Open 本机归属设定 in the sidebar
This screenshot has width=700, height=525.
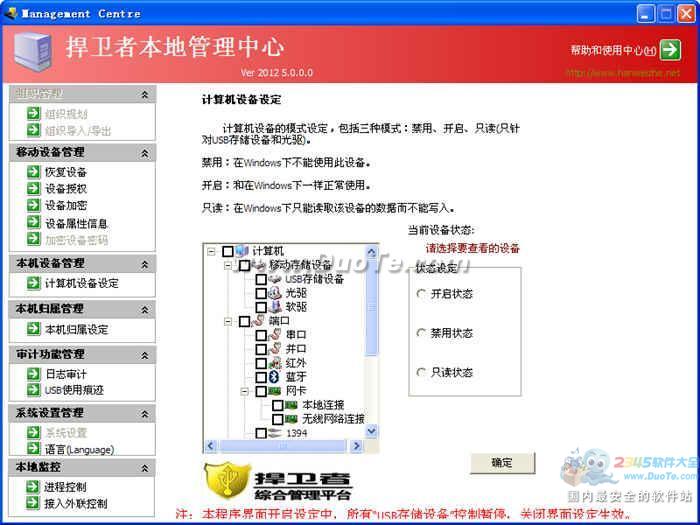coord(76,329)
